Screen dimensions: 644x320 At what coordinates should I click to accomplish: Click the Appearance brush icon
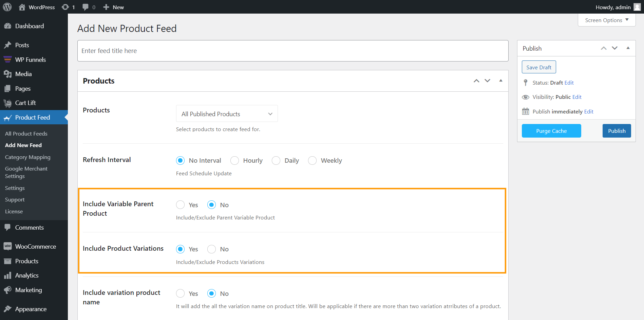click(8, 309)
